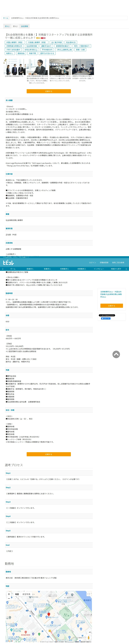The width and height of the screenshot is (129, 644).
Task: Click the 語学力が活かせる tag
Action: [47, 53]
